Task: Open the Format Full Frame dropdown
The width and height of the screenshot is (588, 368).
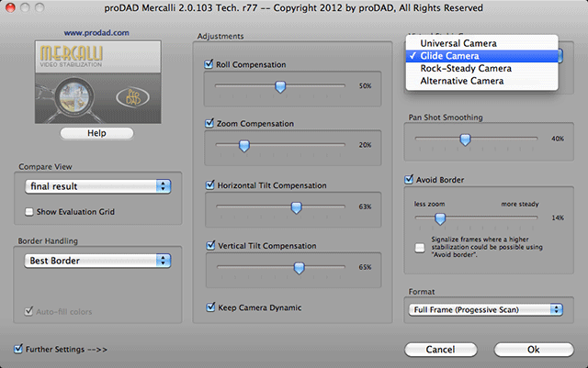Action: [485, 309]
